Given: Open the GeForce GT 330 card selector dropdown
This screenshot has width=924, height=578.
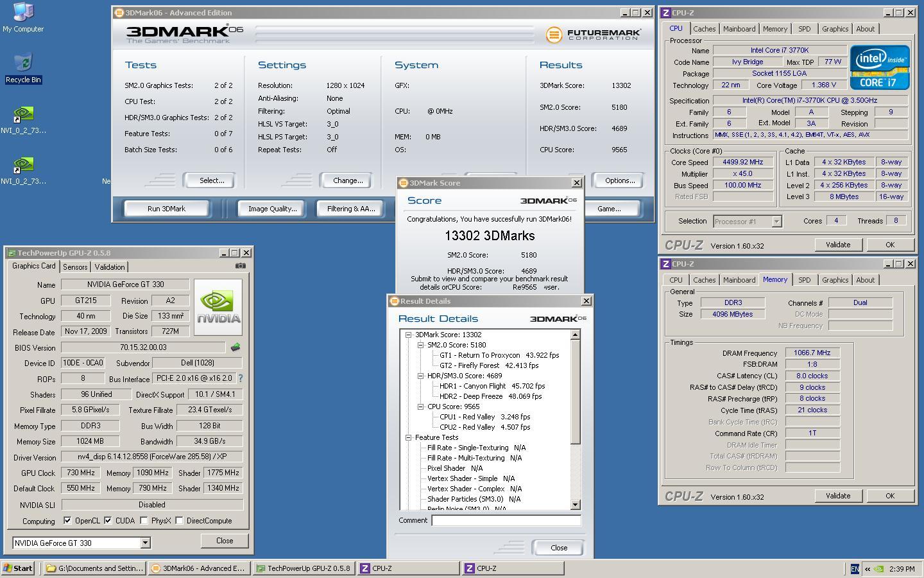Looking at the screenshot, I should 145,543.
